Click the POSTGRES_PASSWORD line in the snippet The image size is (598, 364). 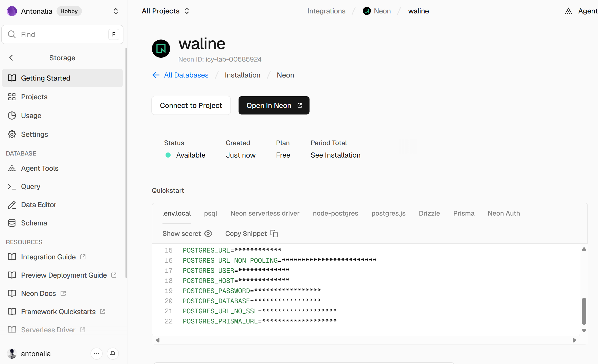(252, 291)
